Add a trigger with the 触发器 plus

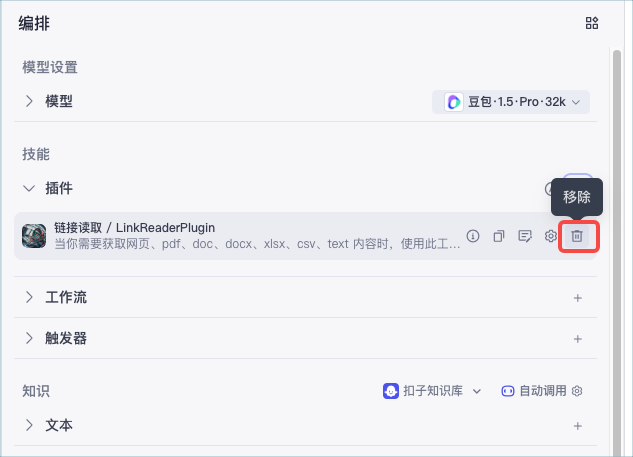pyautogui.click(x=578, y=339)
